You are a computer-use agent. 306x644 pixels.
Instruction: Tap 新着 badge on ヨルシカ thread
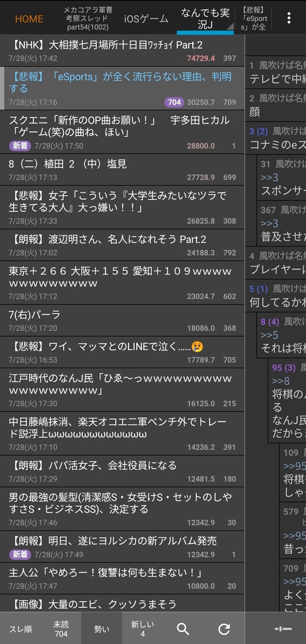20,554
